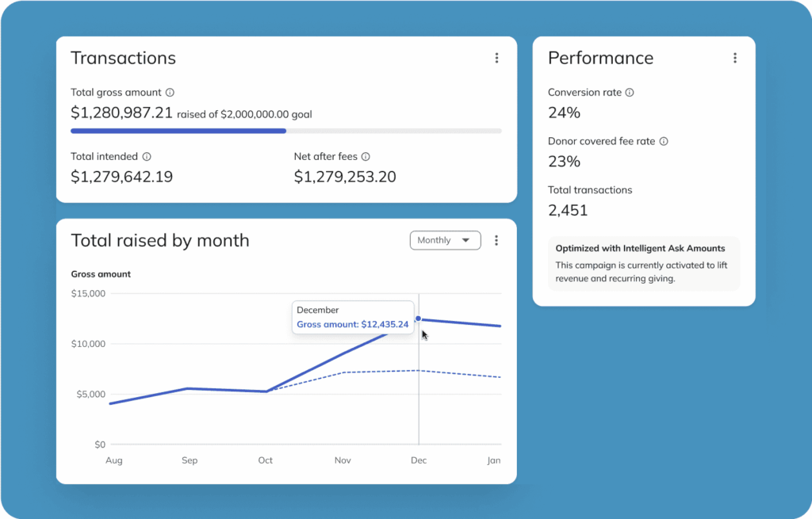
Task: Click the info icon beside Conversion rate
Action: click(630, 93)
